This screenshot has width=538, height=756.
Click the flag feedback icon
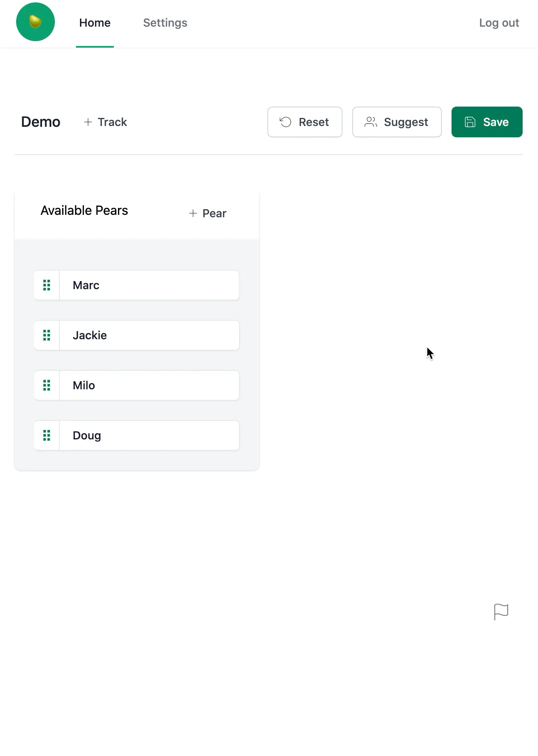pos(501,612)
